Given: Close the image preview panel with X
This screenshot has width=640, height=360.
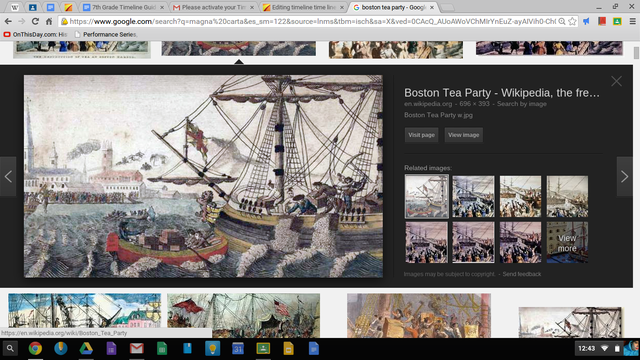Looking at the screenshot, I should click(616, 81).
